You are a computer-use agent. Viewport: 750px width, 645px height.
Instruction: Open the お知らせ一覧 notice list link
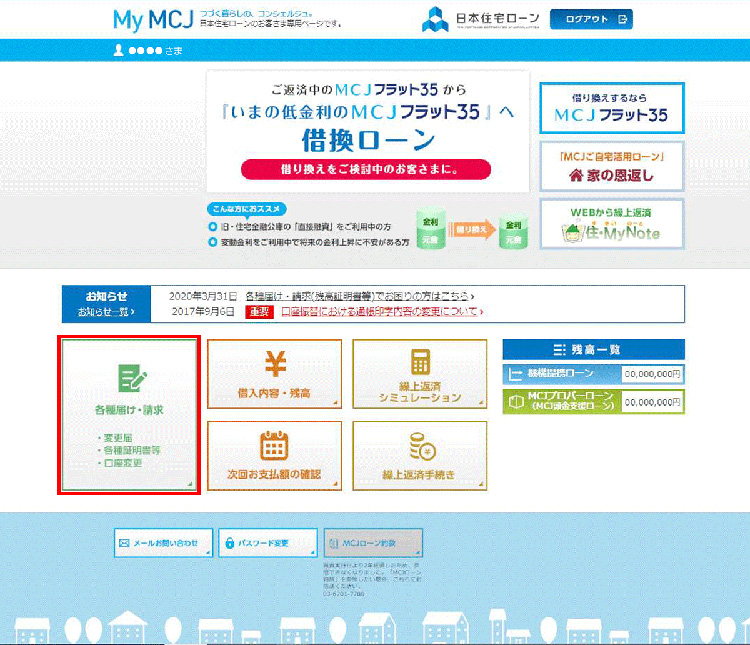[x=106, y=312]
